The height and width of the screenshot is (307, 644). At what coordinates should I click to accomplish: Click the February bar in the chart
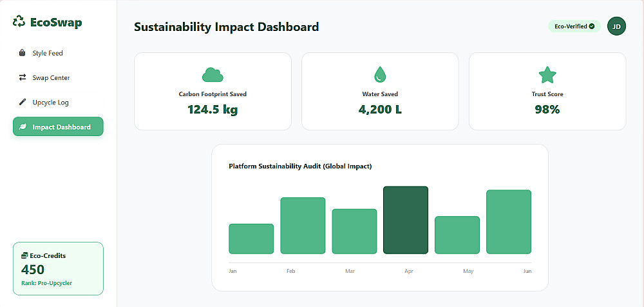tap(303, 226)
